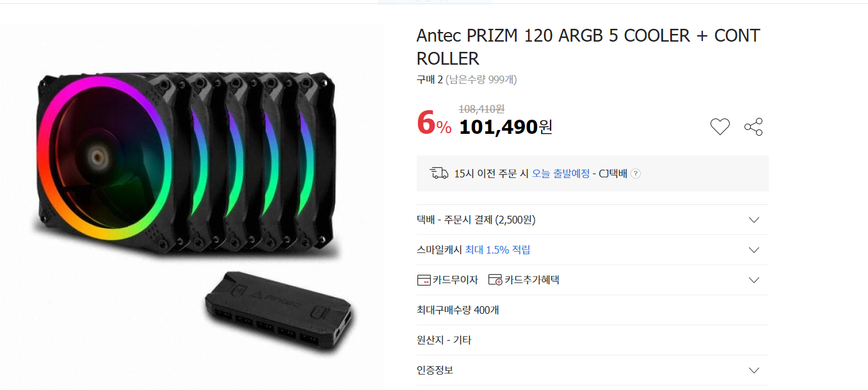Open the share icon options
This screenshot has height=390, width=868.
click(753, 127)
